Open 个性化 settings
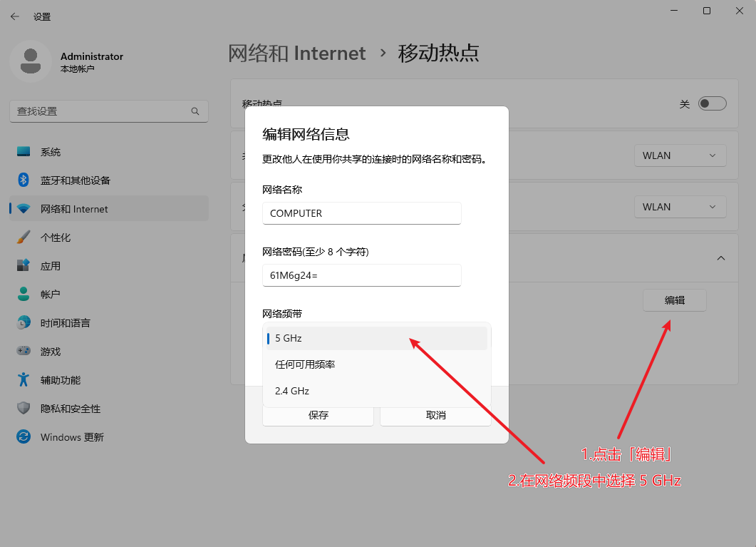This screenshot has height=547, width=756. coord(109,237)
